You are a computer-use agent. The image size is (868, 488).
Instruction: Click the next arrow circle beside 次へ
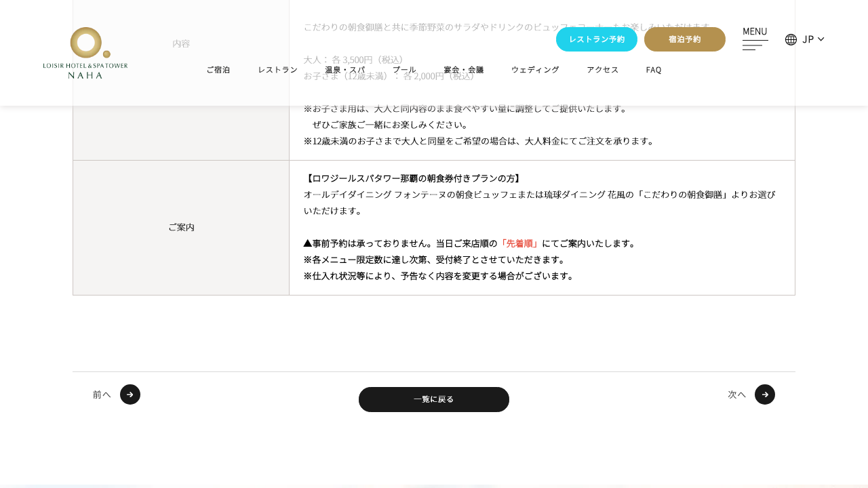point(765,394)
